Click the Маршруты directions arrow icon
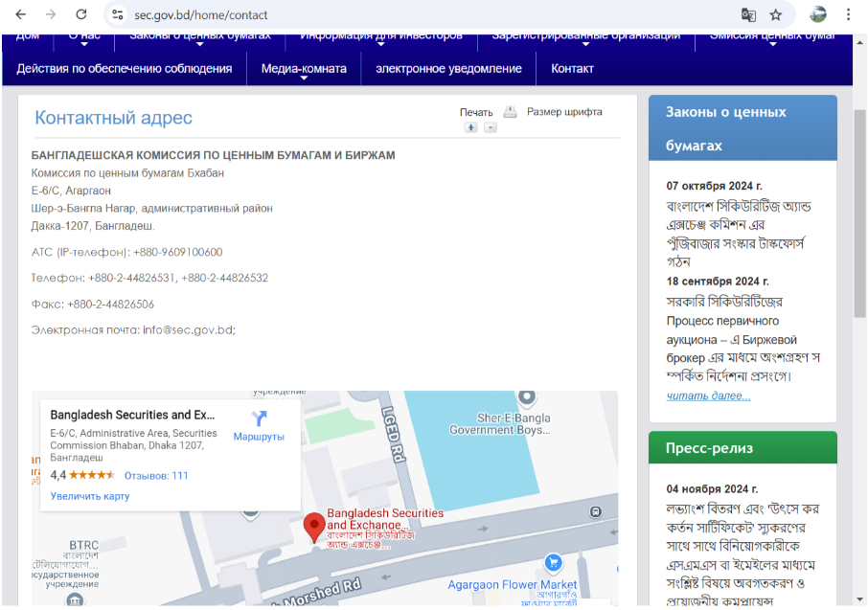868x610 pixels. pos(259,418)
